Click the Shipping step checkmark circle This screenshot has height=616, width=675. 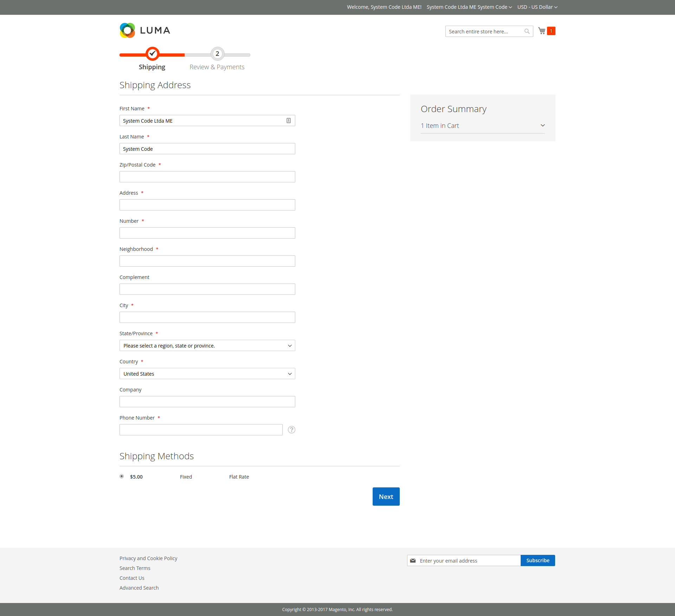point(153,54)
